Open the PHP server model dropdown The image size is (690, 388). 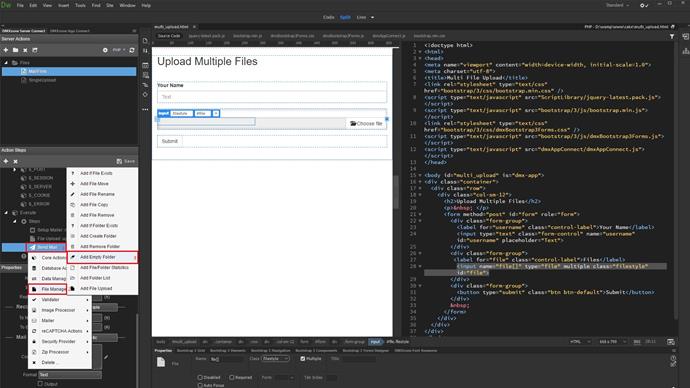pos(119,50)
